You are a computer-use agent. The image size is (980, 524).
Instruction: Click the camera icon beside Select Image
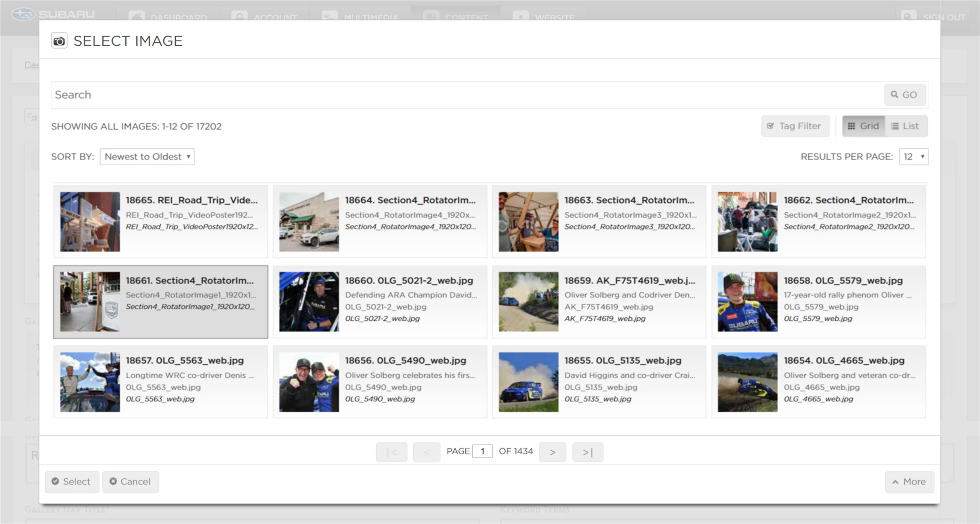[x=59, y=41]
